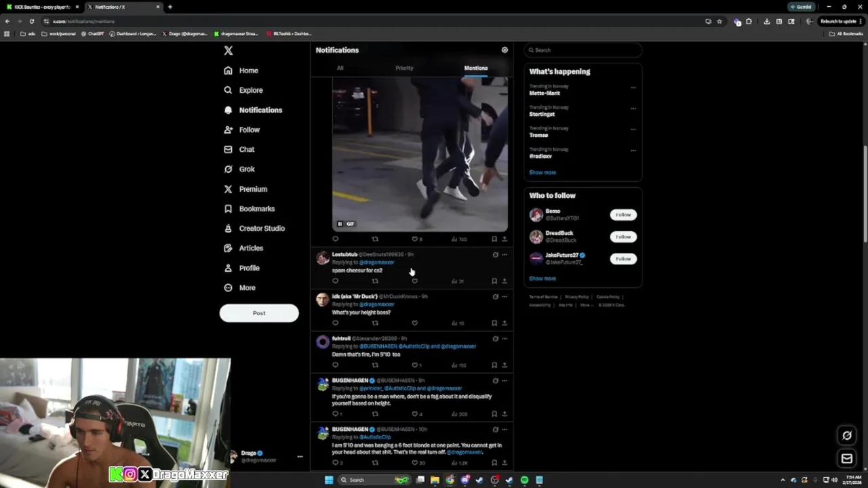Open options for the Stortinget trend
868x488 pixels.
pyautogui.click(x=633, y=108)
